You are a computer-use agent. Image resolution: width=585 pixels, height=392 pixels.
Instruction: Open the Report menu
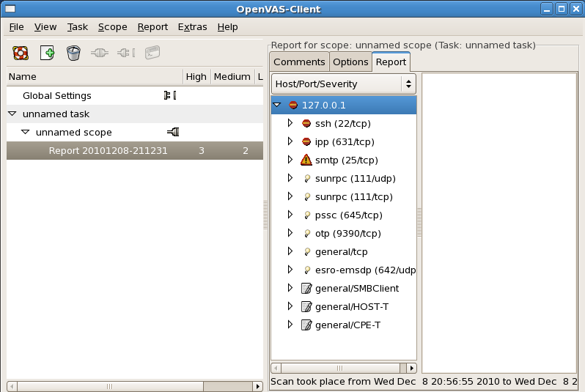tap(152, 27)
